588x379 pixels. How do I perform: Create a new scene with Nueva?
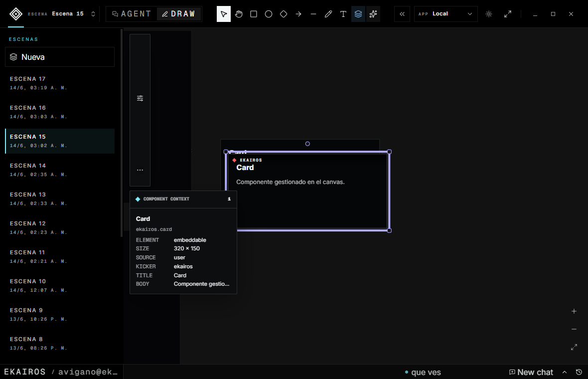[60, 57]
